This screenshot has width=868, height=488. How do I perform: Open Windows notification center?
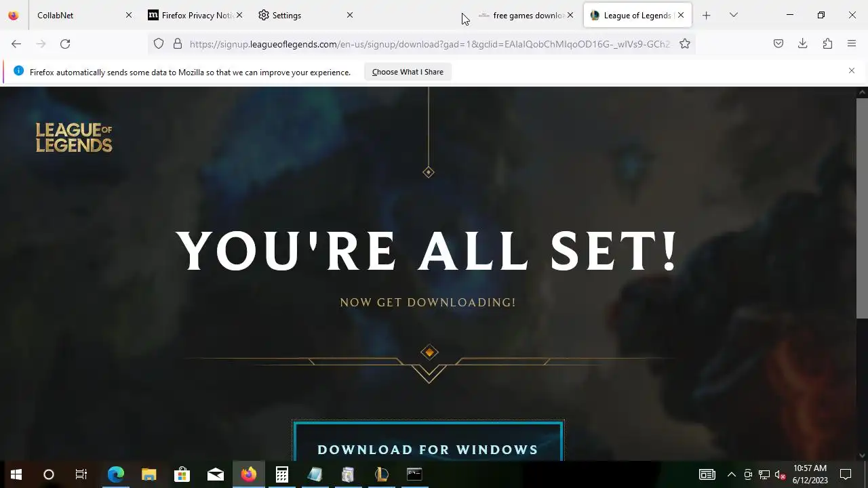tap(846, 474)
